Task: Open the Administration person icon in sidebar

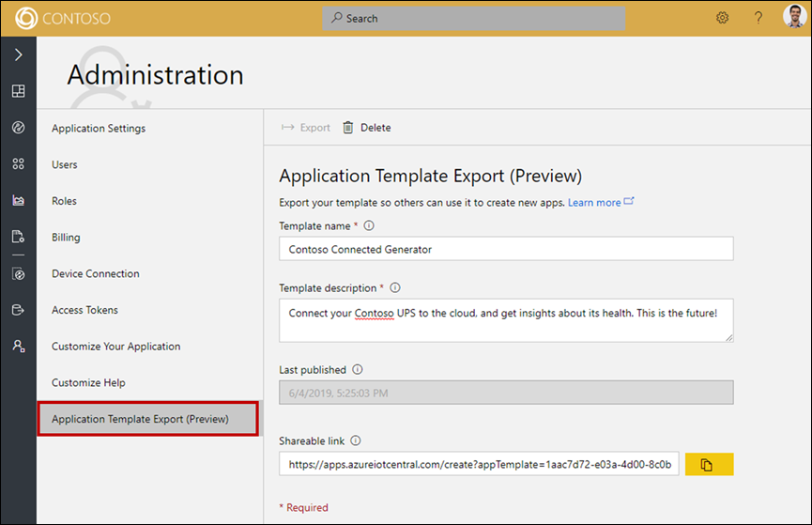Action: pyautogui.click(x=19, y=347)
